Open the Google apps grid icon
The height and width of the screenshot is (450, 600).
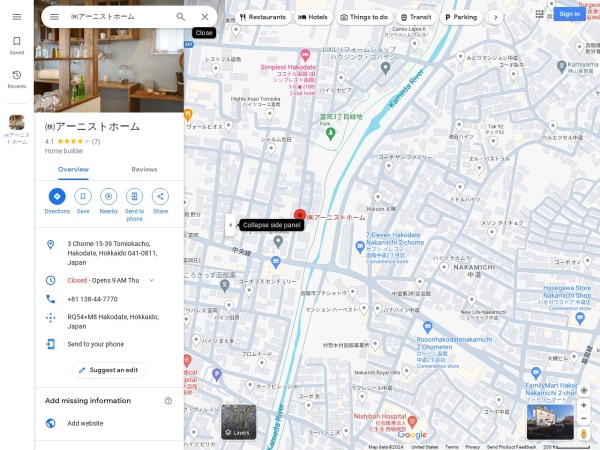click(539, 14)
